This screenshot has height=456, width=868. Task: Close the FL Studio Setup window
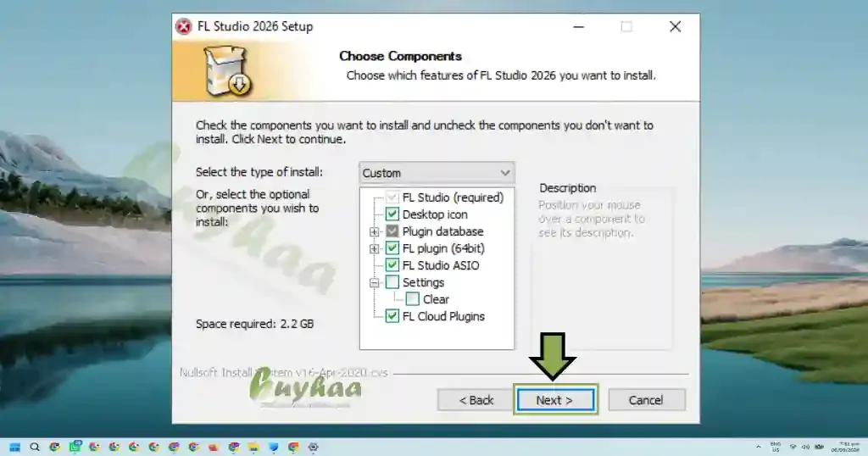point(675,26)
